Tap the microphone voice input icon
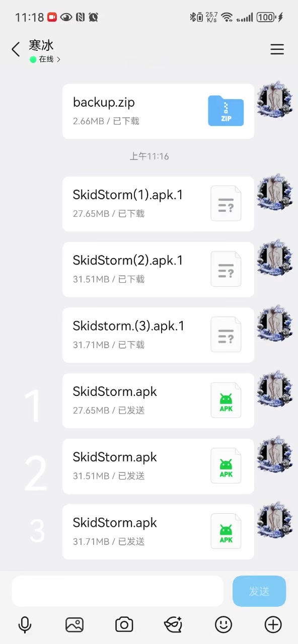The width and height of the screenshot is (298, 644). 25,625
